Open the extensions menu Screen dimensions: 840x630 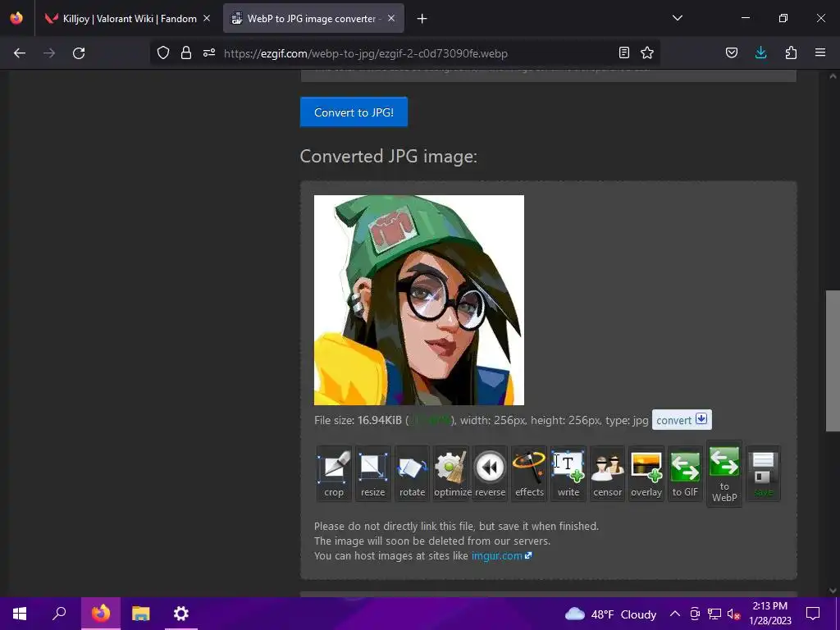[x=791, y=52]
